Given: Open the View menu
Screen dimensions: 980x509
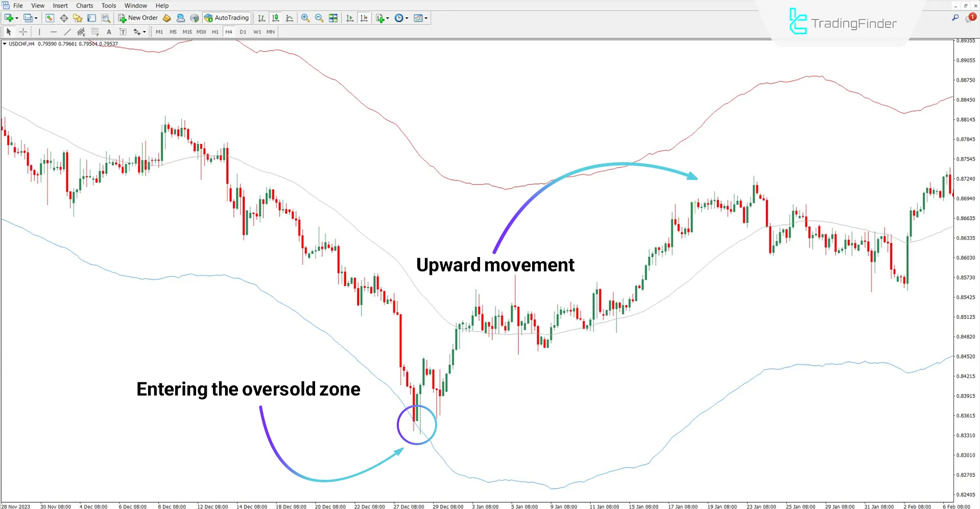Looking at the screenshot, I should (x=38, y=6).
